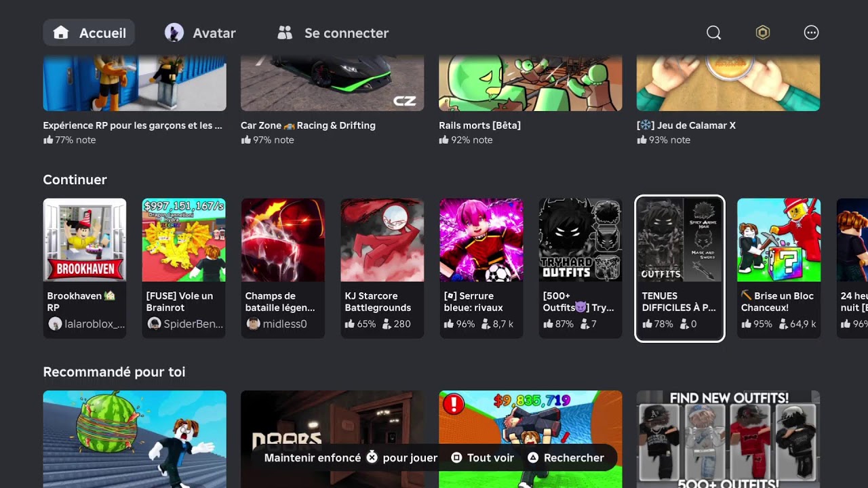Open Jeu de Calamar X thumbnail

click(x=728, y=83)
